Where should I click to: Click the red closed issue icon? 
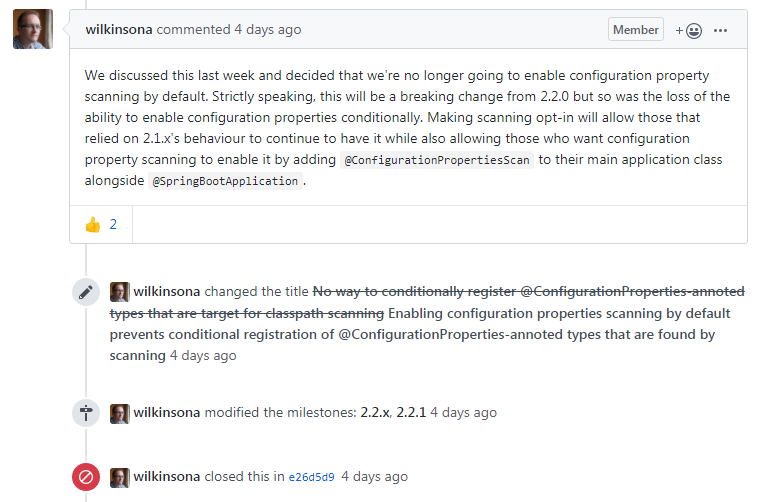(86, 477)
